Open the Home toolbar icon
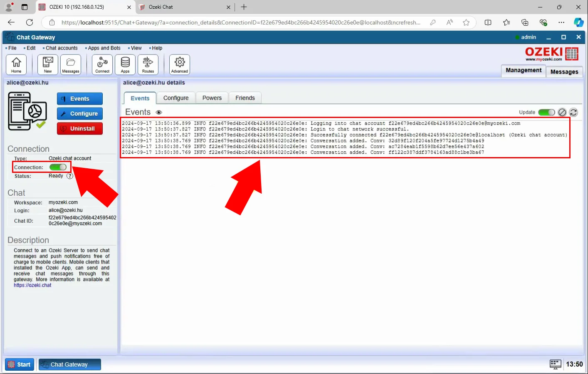Viewport: 588px width, 374px height. click(x=16, y=64)
